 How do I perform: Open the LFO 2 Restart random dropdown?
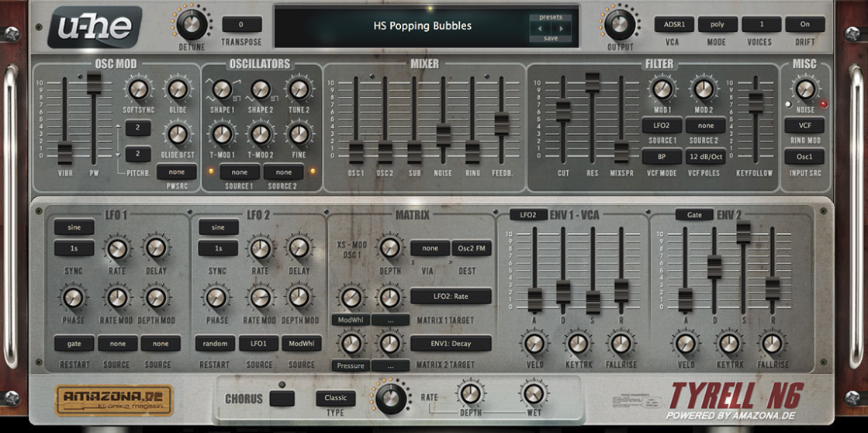pyautogui.click(x=215, y=343)
